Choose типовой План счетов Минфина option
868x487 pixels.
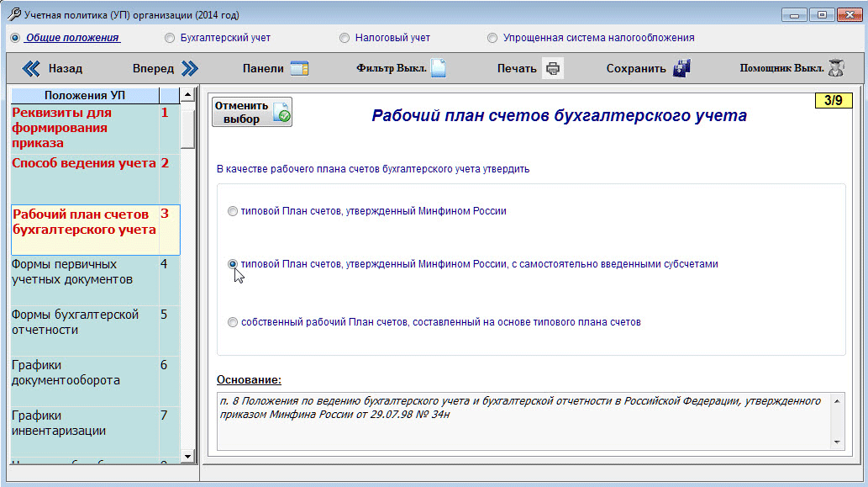coord(233,211)
